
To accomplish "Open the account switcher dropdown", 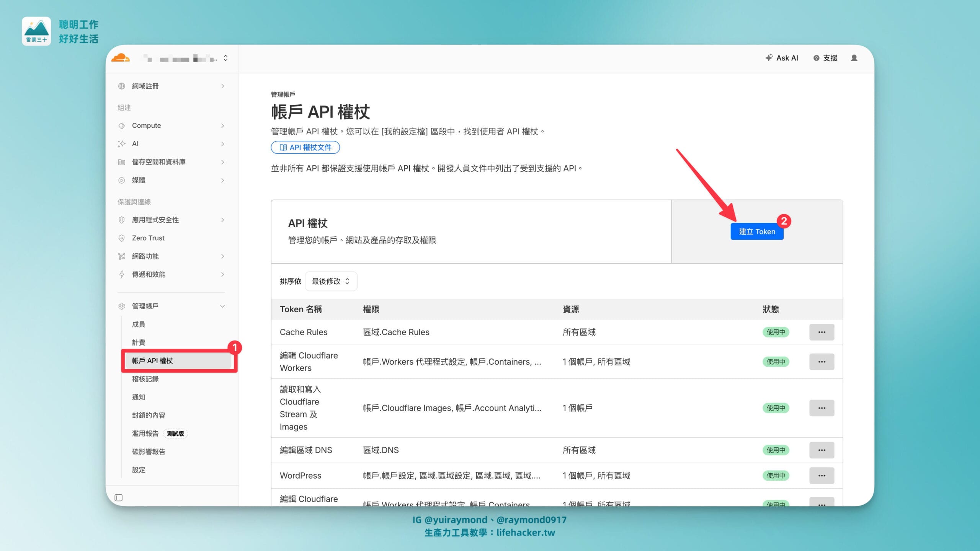I will click(225, 58).
